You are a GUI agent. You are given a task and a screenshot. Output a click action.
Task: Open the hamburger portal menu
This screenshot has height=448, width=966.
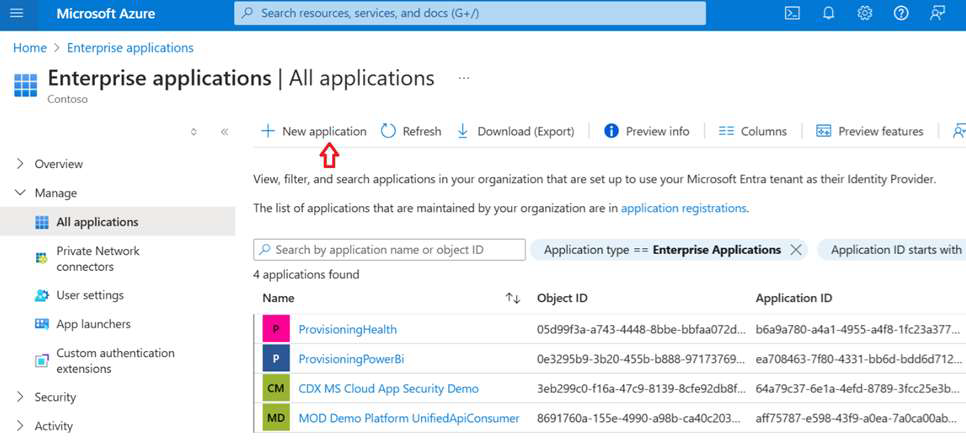click(x=17, y=14)
